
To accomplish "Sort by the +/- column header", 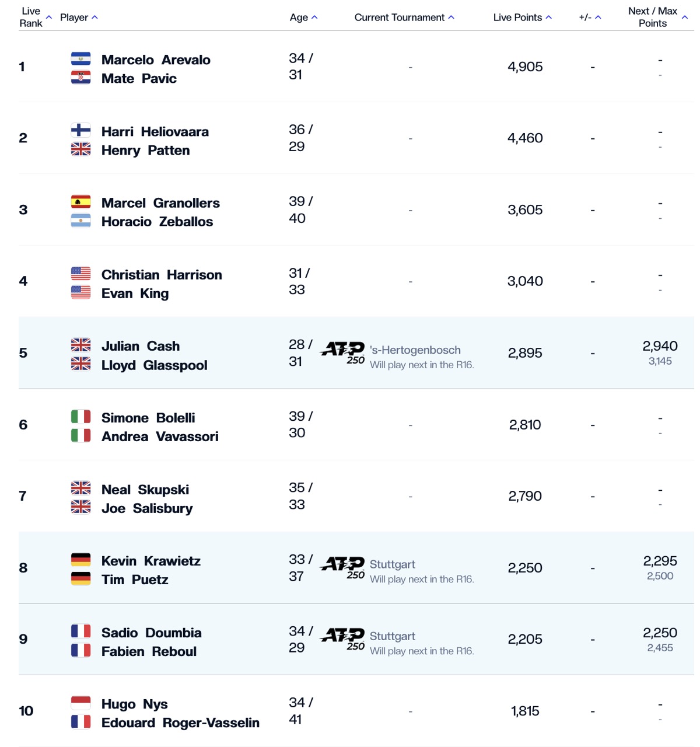I will [590, 18].
